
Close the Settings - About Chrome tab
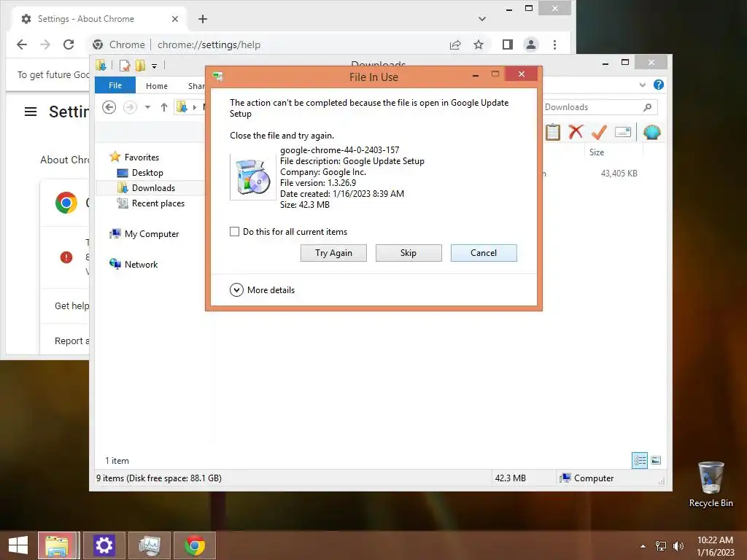(175, 19)
